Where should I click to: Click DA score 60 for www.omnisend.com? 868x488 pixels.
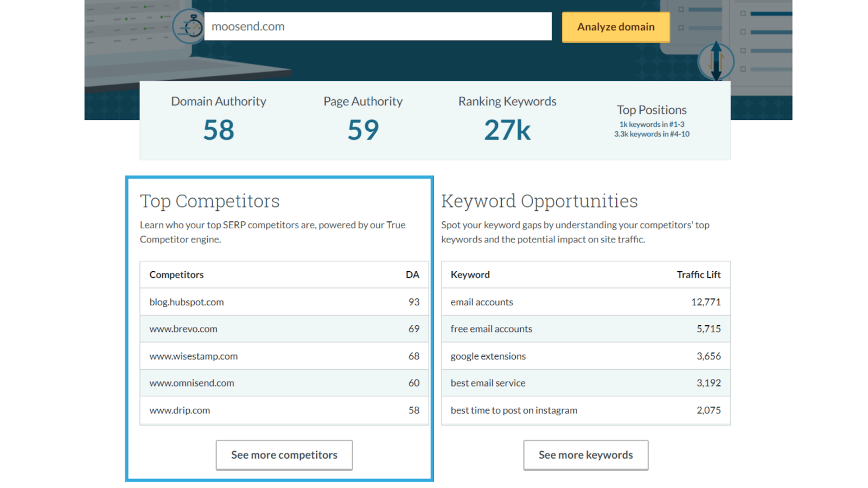[414, 383]
